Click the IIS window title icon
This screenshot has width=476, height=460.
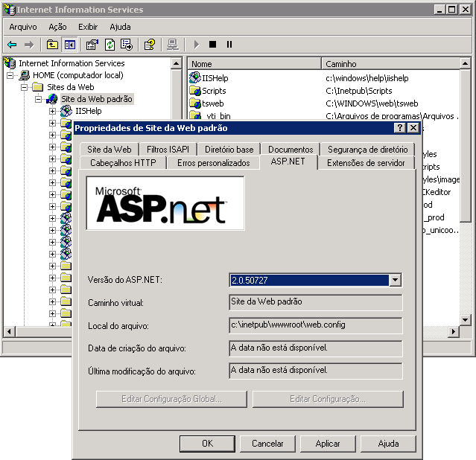(9, 10)
